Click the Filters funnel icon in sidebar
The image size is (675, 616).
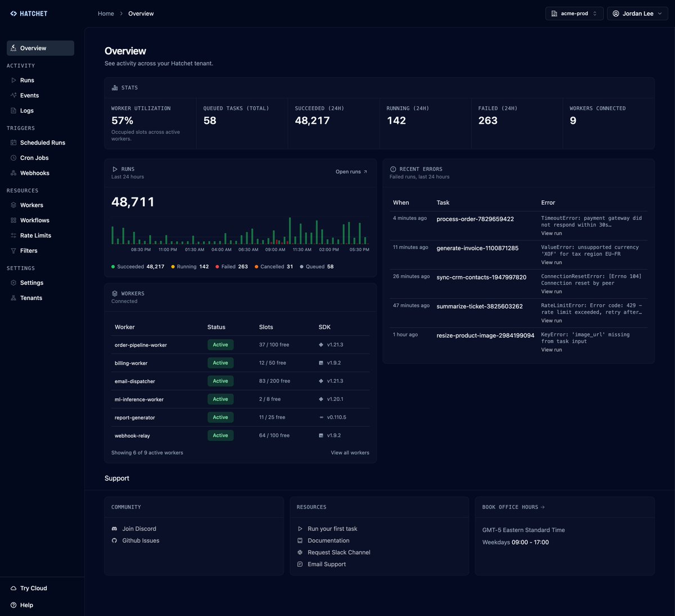[13, 251]
